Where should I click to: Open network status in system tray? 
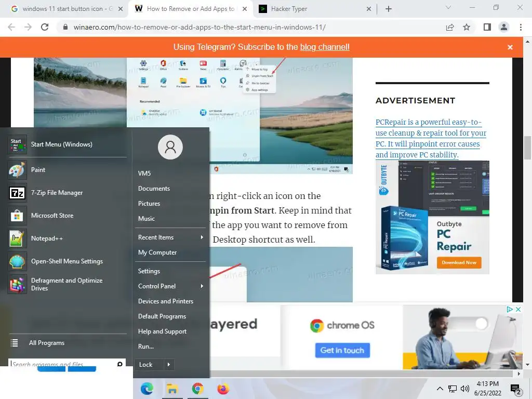click(x=453, y=389)
